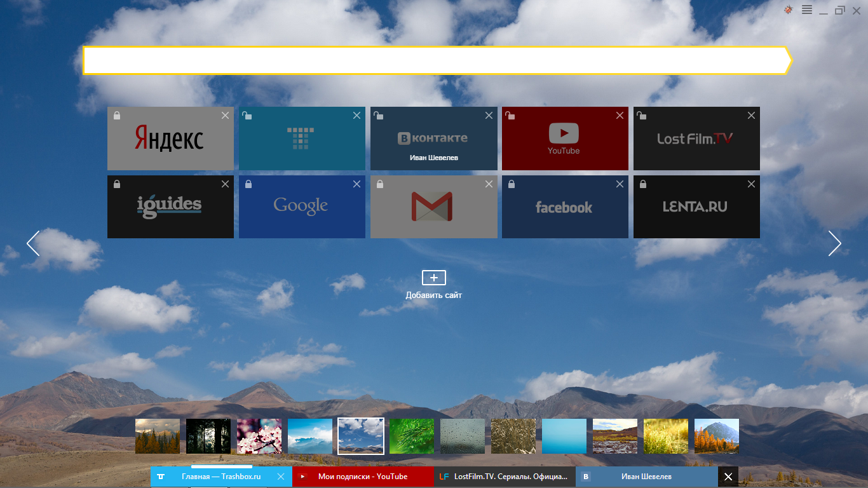Open the iguides tile
Screen dimensions: 868x488
[x=170, y=207]
